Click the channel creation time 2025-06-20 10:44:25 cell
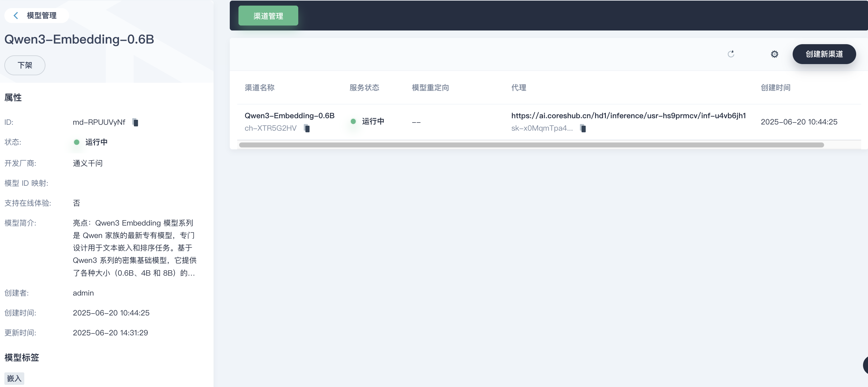This screenshot has width=868, height=387. click(x=799, y=122)
